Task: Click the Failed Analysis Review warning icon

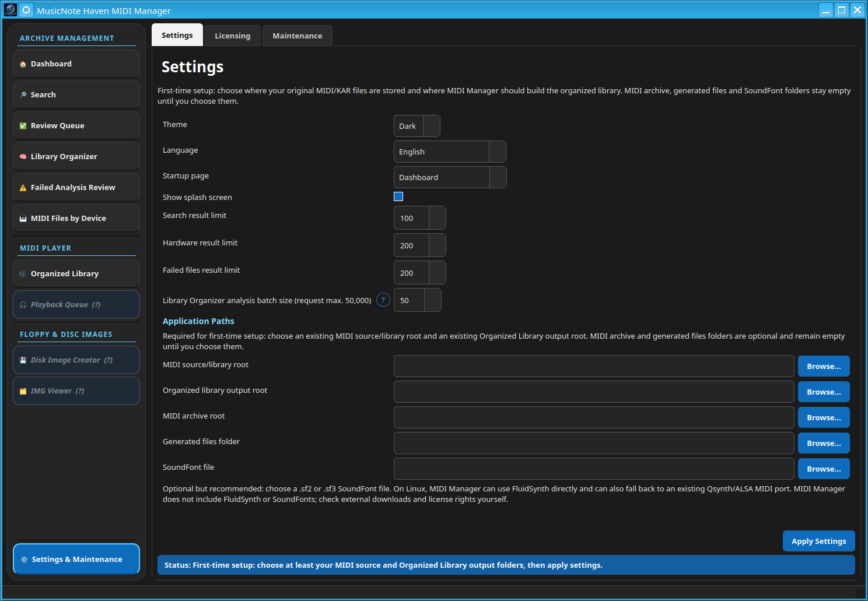Action: pos(23,188)
